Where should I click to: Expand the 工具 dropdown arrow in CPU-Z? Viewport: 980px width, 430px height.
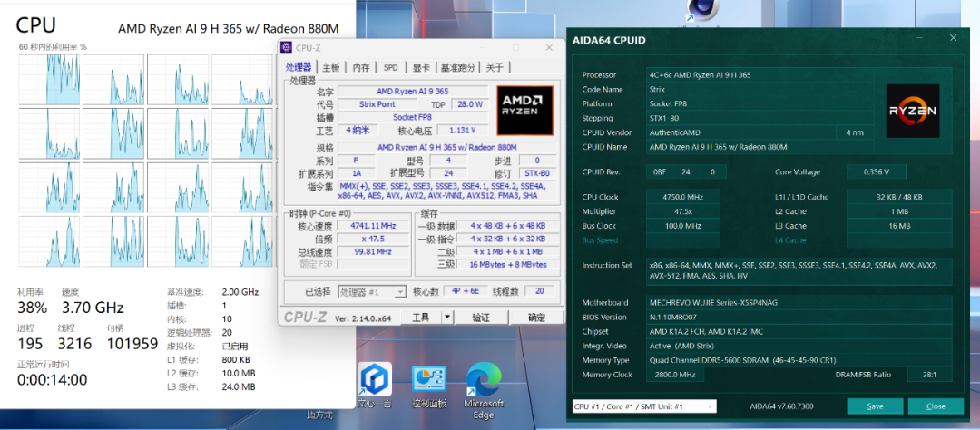[446, 318]
